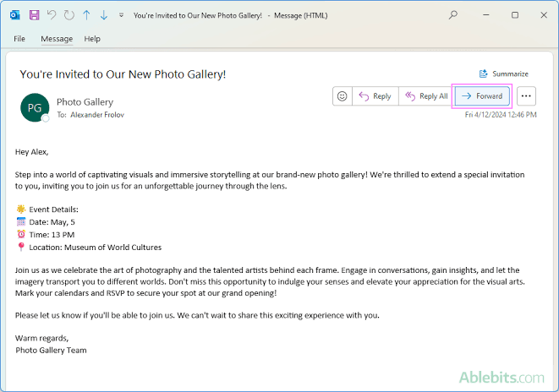Click the "Photo Gallery Team" signature

pos(51,351)
